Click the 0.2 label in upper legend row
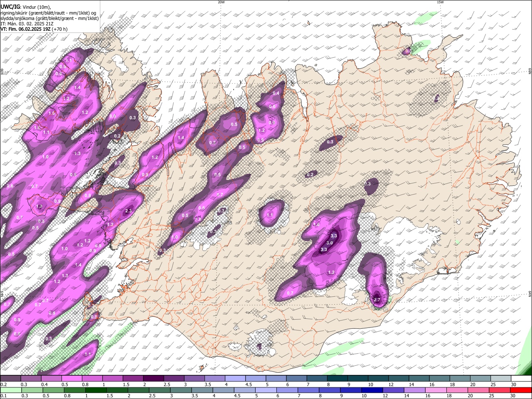Image resolution: width=532 pixels, height=399 pixels. click(x=4, y=384)
